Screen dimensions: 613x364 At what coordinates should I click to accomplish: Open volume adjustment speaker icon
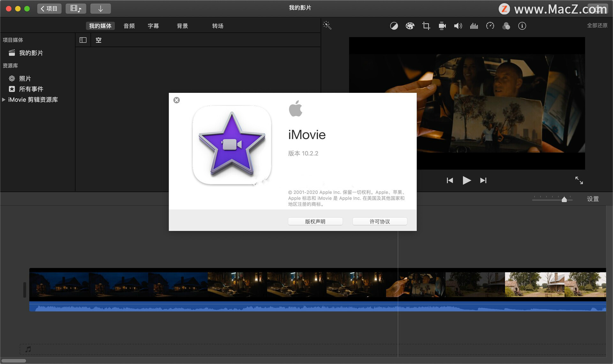(458, 26)
